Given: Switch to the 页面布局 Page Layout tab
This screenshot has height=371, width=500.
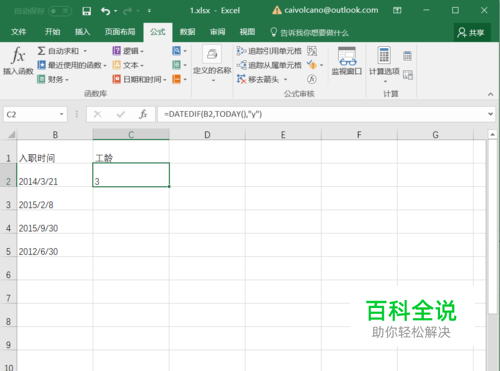Looking at the screenshot, I should click(120, 32).
